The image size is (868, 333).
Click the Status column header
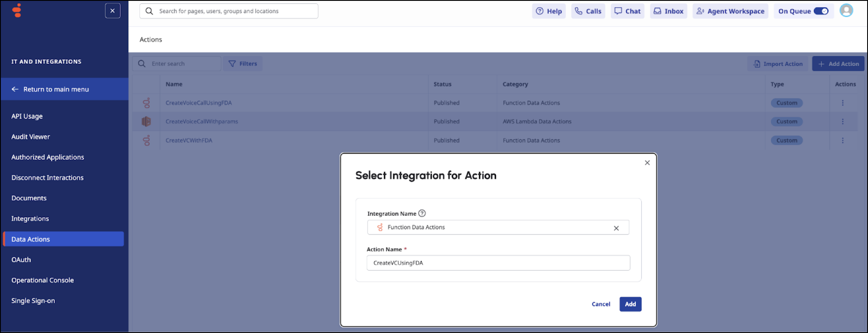point(442,84)
